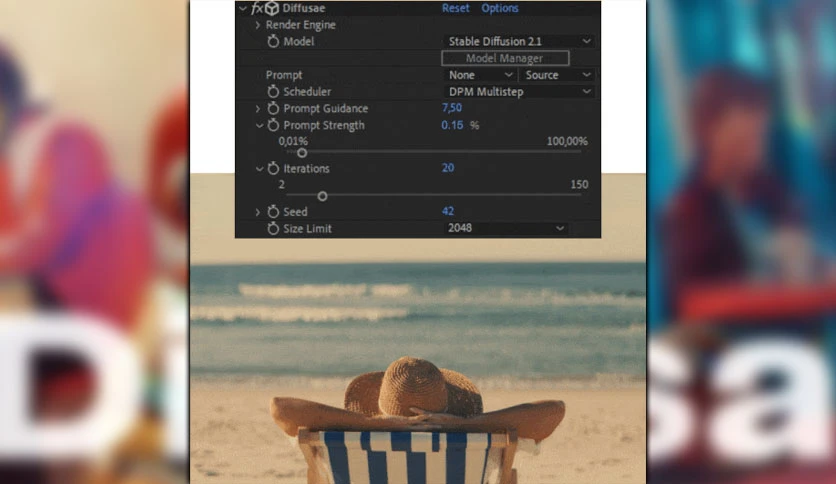836x484 pixels.
Task: Click the 100,00% slider maximum label
Action: 567,141
